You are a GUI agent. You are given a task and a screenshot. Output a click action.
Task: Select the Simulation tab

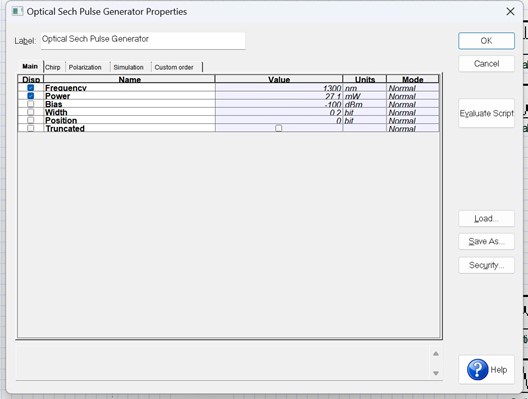tap(128, 67)
